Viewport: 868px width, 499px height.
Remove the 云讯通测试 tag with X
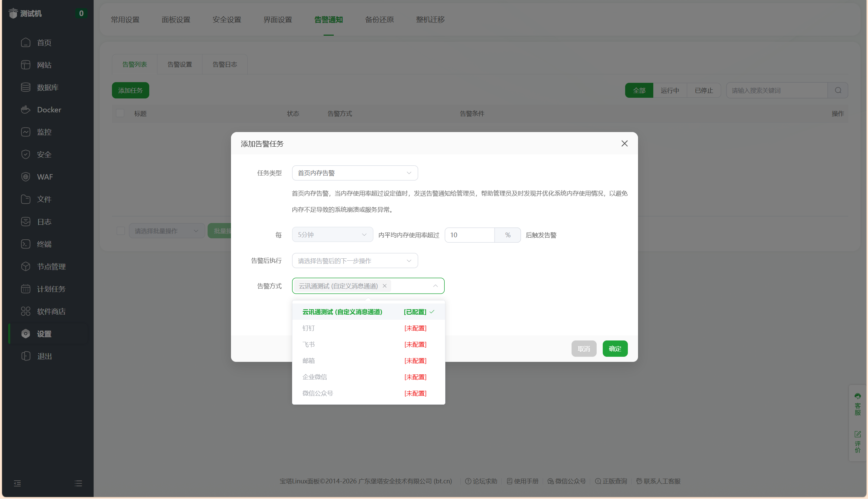click(x=385, y=286)
